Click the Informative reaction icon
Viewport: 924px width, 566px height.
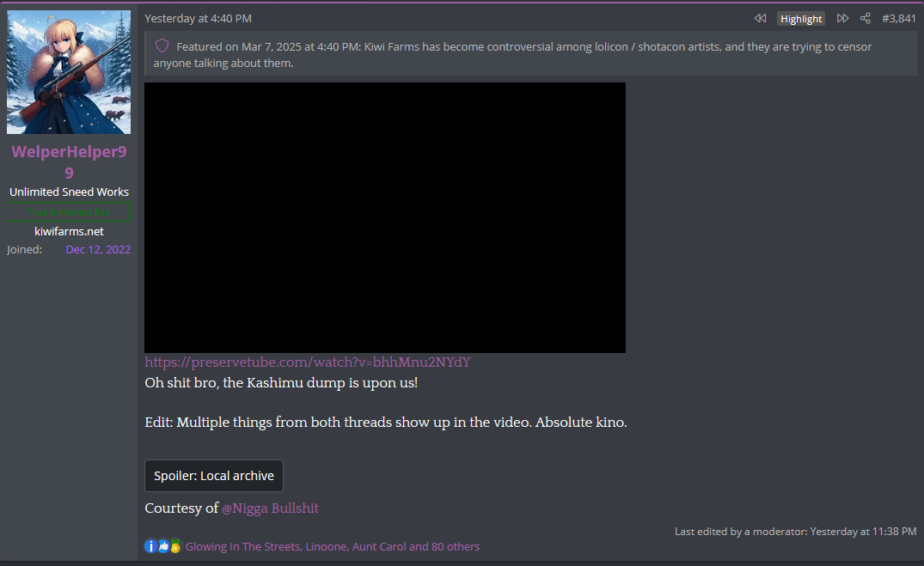pyautogui.click(x=151, y=546)
